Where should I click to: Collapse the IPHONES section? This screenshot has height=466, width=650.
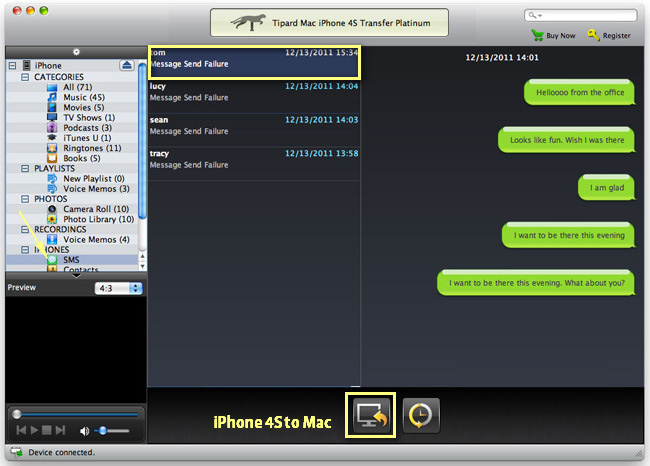coord(25,250)
